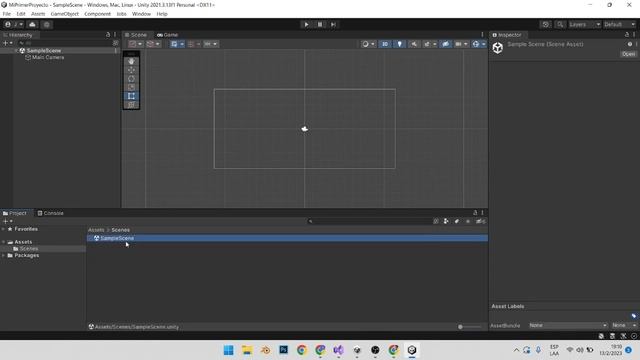Toggle tool handle pivot position

(x=135, y=44)
